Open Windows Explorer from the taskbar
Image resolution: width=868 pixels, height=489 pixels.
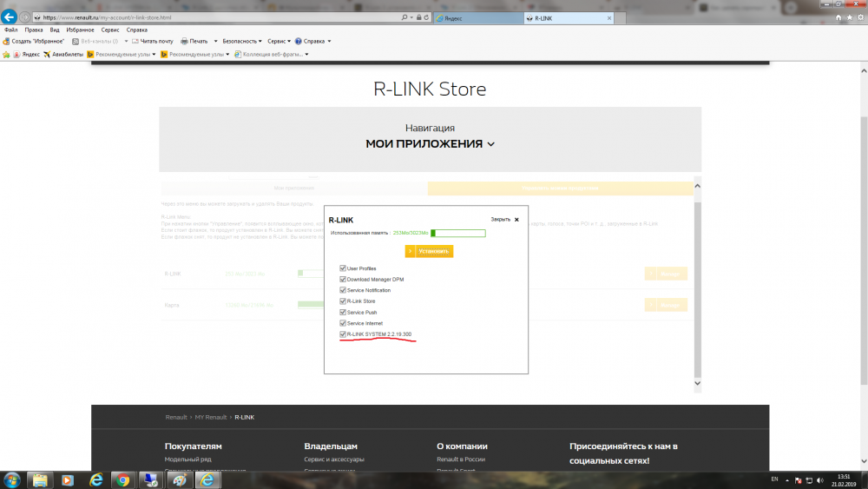tap(40, 480)
